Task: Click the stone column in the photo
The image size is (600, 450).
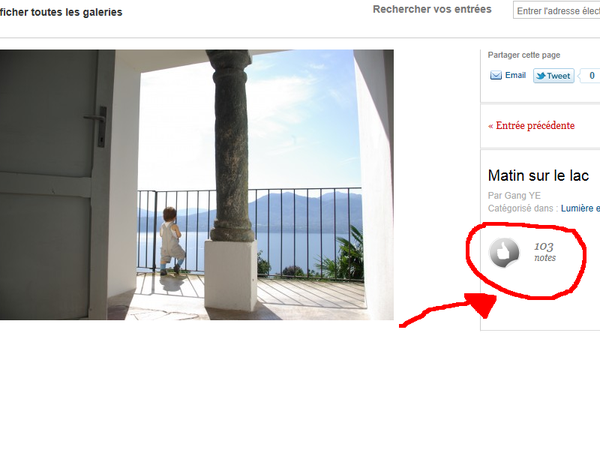Action: [232, 145]
